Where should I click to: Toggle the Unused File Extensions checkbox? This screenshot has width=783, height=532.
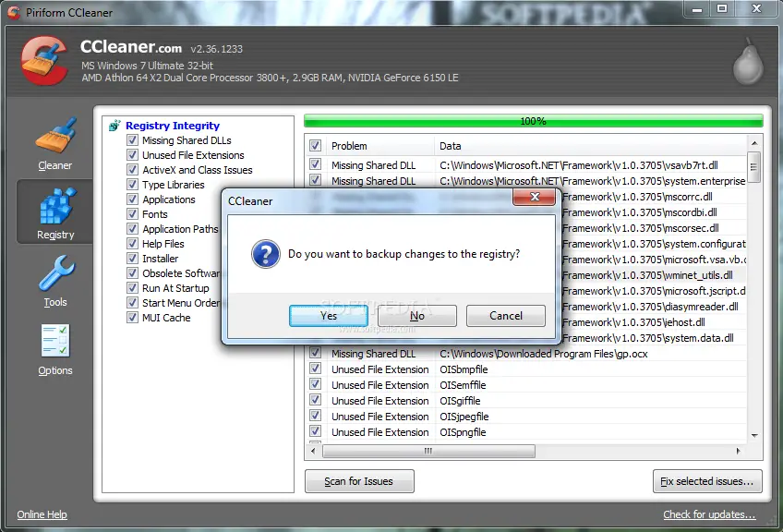[133, 155]
